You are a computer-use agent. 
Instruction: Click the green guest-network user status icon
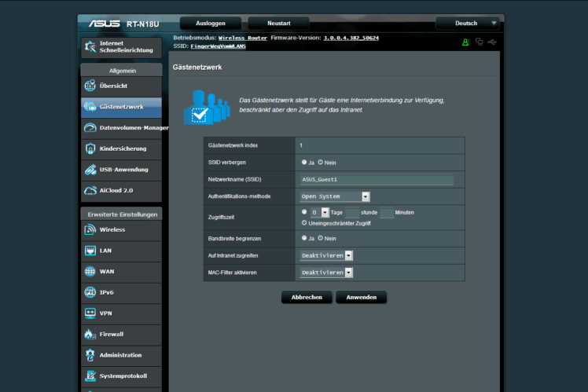click(x=465, y=42)
